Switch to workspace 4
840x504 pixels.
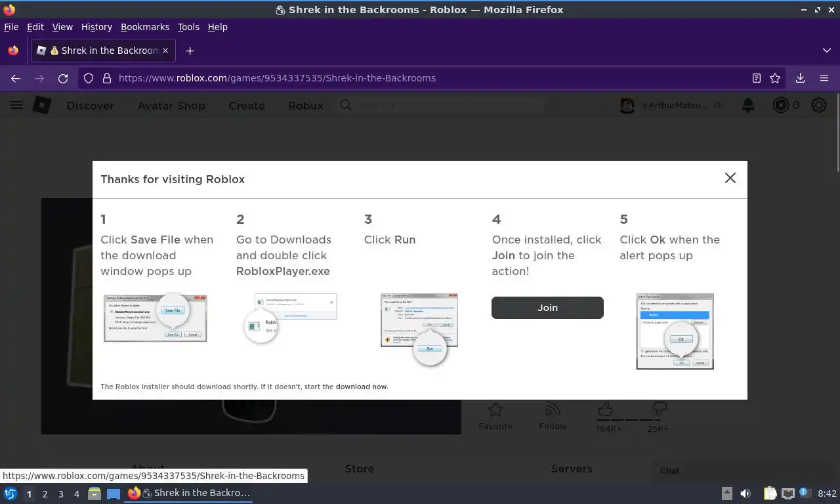pyautogui.click(x=76, y=494)
